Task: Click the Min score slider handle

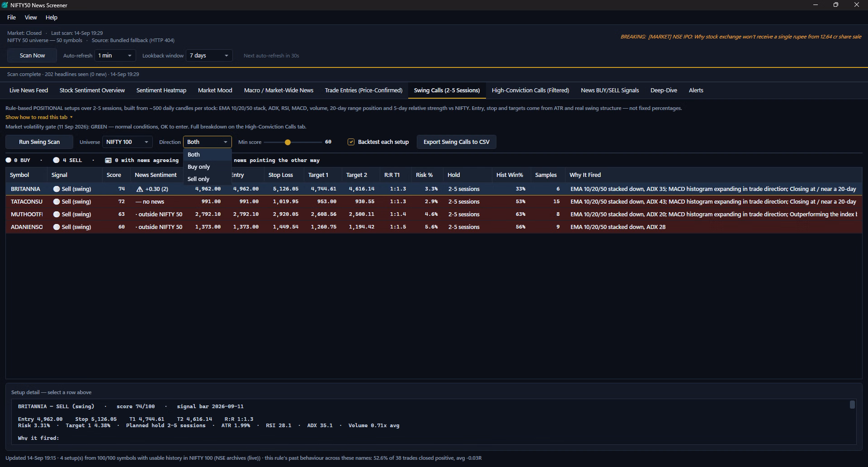Action: [x=288, y=143]
